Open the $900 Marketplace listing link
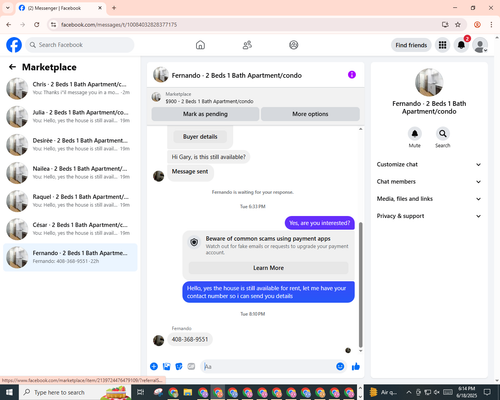This screenshot has height=400, width=500. (x=209, y=101)
